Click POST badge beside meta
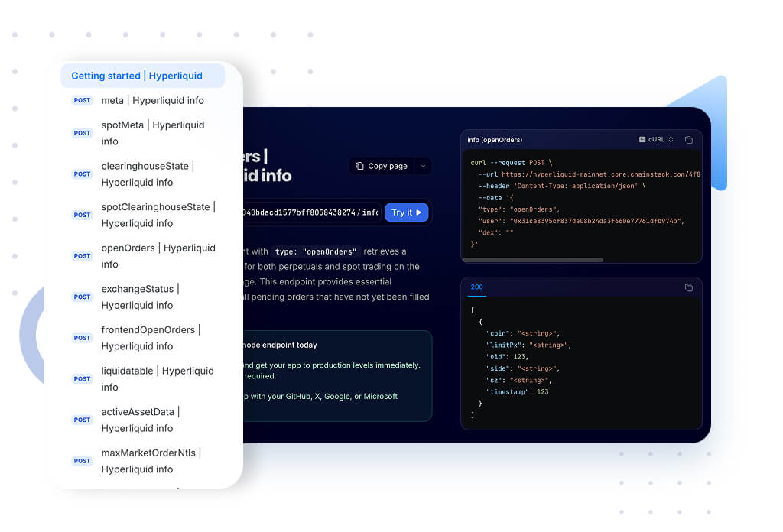The image size is (783, 532). [82, 100]
